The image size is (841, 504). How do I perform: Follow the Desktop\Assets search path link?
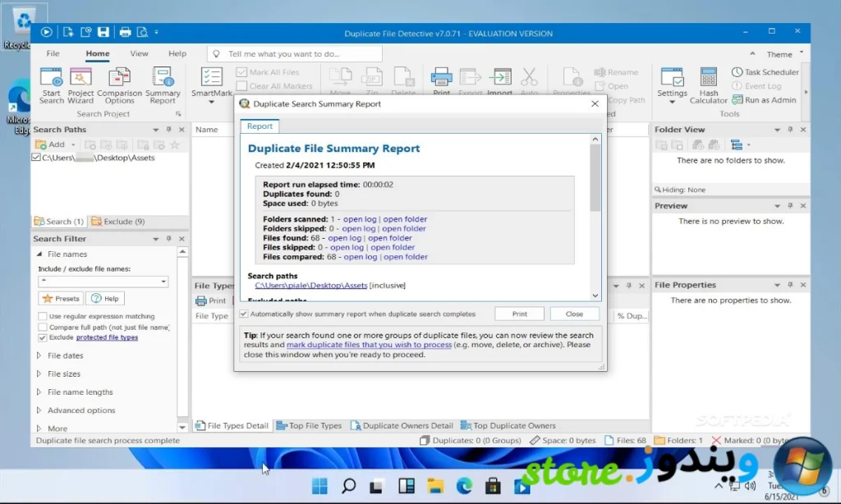[310, 285]
